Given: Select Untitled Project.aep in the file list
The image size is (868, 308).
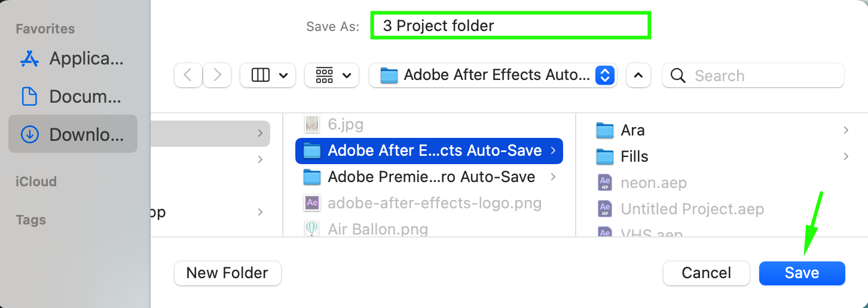Looking at the screenshot, I should pos(692,209).
